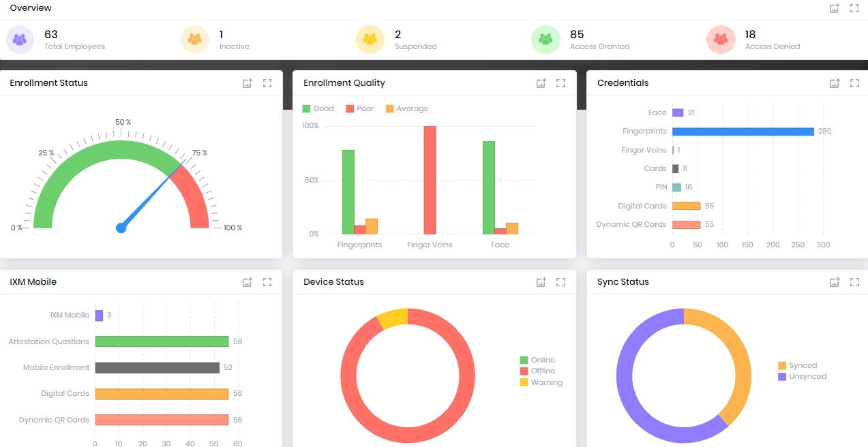Click the "75 %" gauge label
Image resolution: width=868 pixels, height=447 pixels.
click(x=200, y=153)
